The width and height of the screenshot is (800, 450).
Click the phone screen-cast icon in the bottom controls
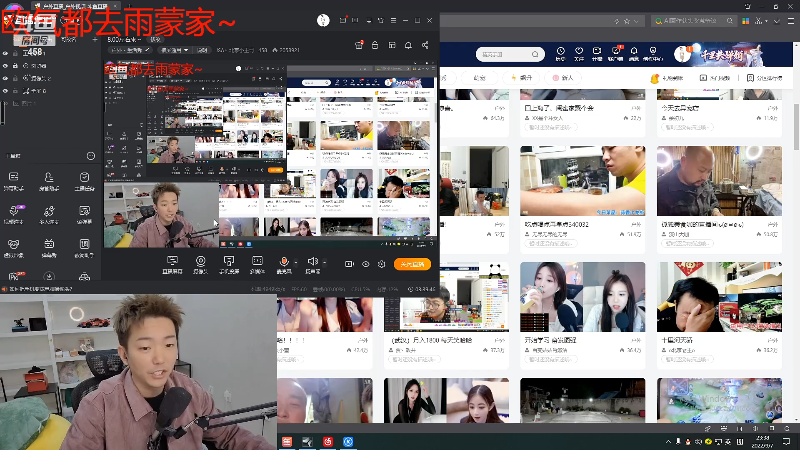pos(229,261)
